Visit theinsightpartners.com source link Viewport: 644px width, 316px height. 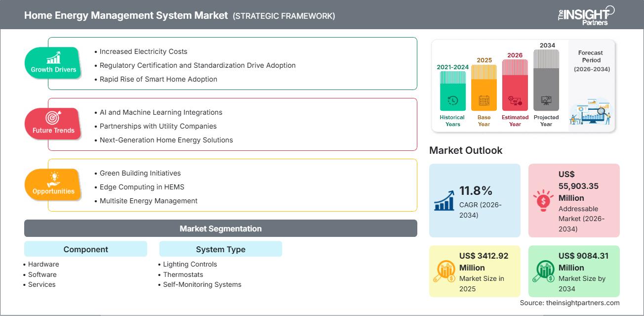(570, 302)
